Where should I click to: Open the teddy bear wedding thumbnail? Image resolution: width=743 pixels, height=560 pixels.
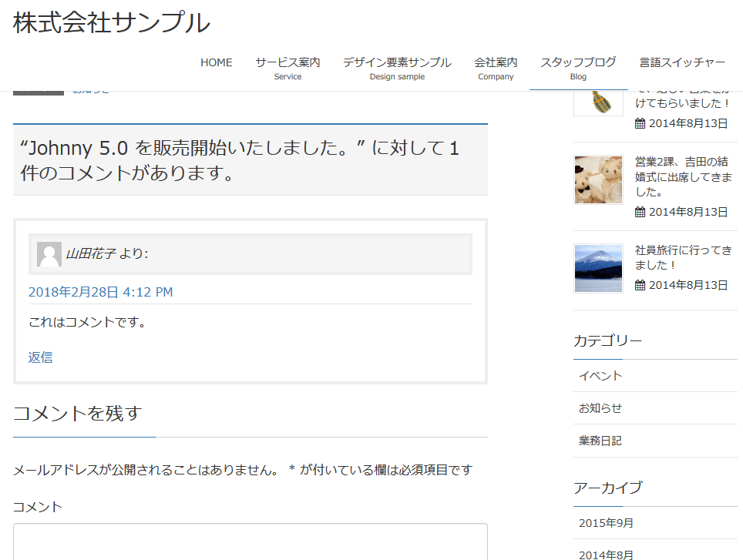pos(598,179)
